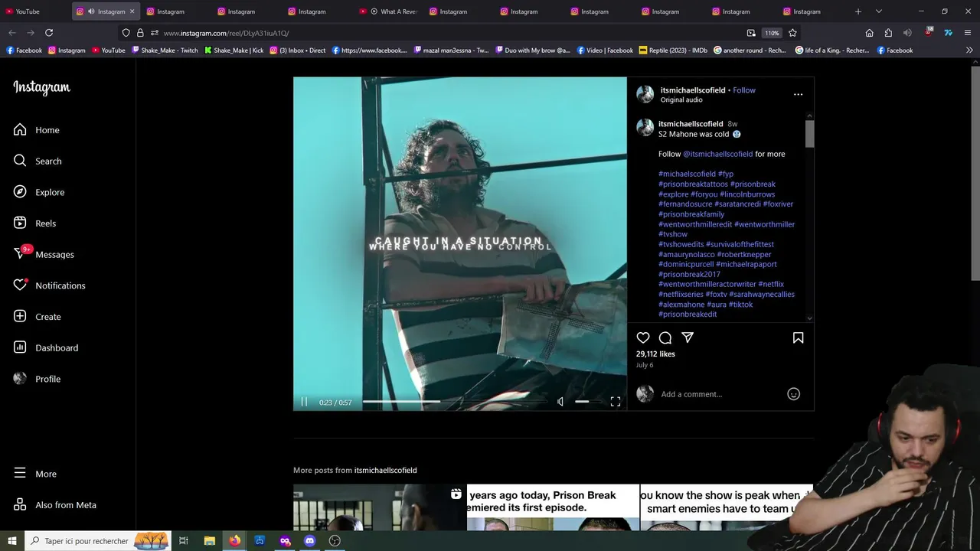The image size is (980, 551).
Task: Show more bookmarks chevron
Action: point(969,51)
